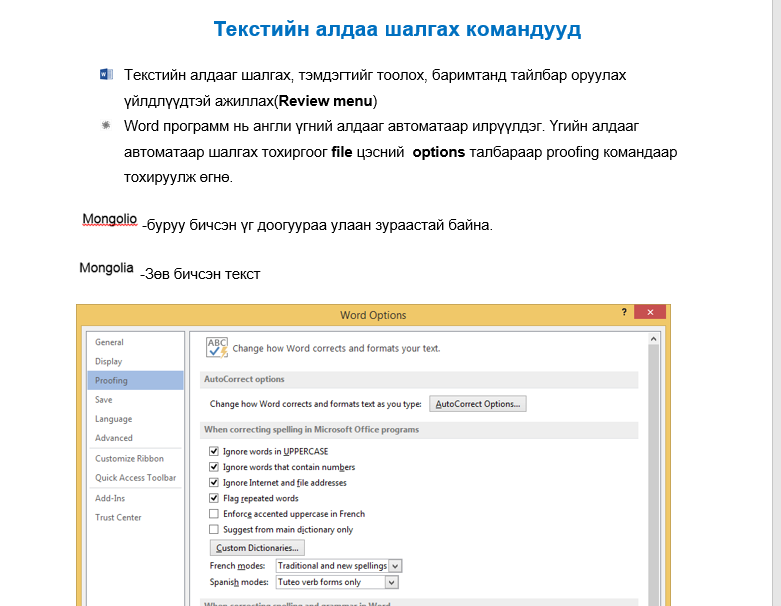Click the text '-Зөв бичсэн текст'
The width and height of the screenshot is (781, 606).
pyautogui.click(x=200, y=274)
